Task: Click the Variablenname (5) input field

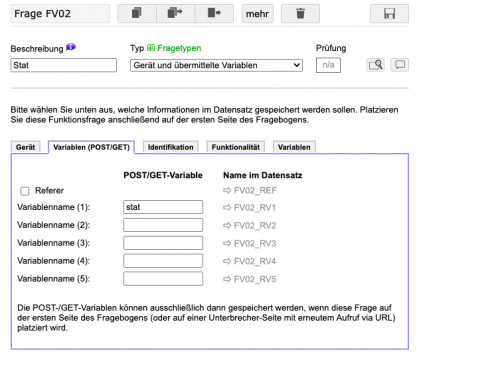Action: [163, 279]
